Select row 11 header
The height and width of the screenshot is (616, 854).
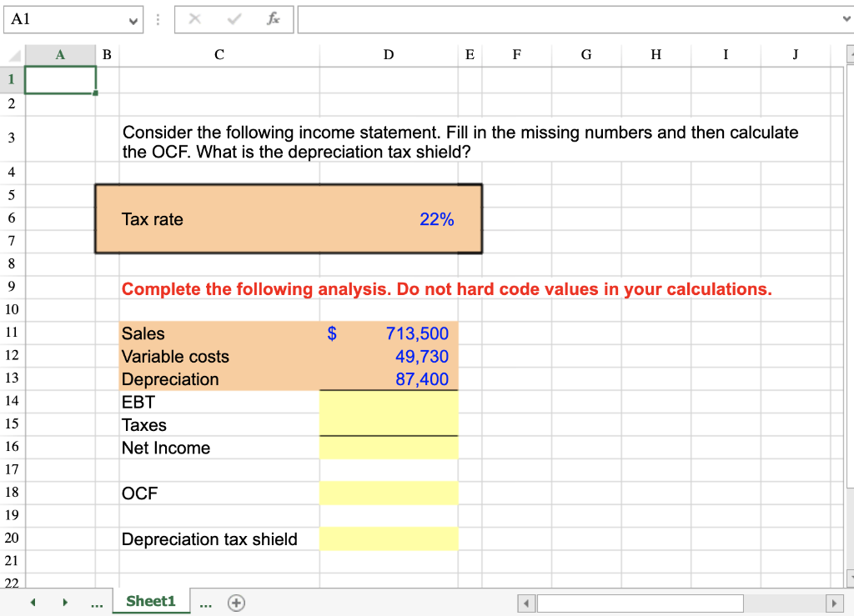tap(12, 332)
